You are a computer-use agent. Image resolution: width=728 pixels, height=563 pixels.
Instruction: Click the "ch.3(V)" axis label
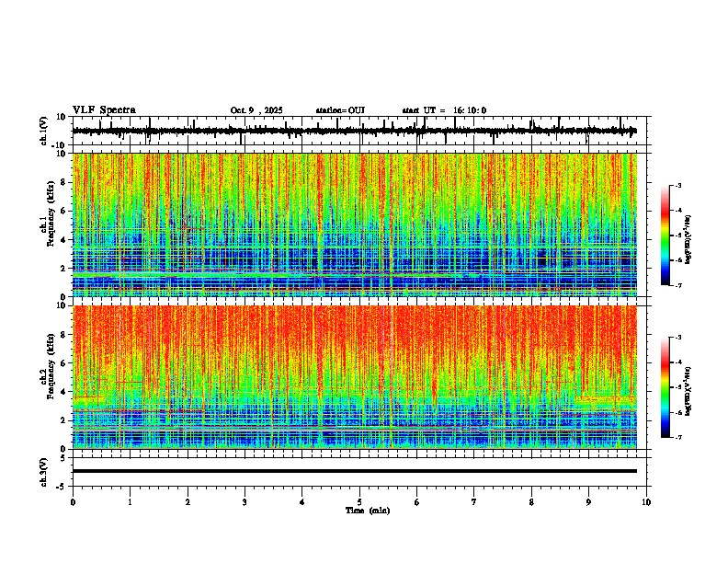point(44,472)
